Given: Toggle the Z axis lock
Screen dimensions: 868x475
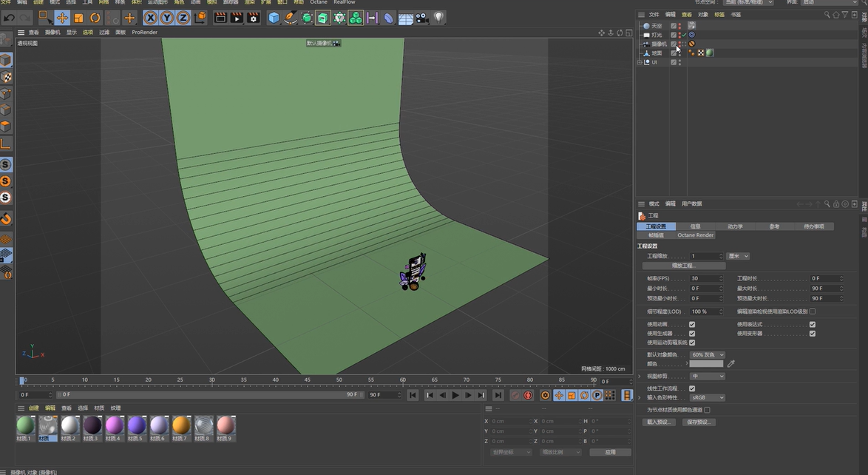Looking at the screenshot, I should tap(183, 18).
